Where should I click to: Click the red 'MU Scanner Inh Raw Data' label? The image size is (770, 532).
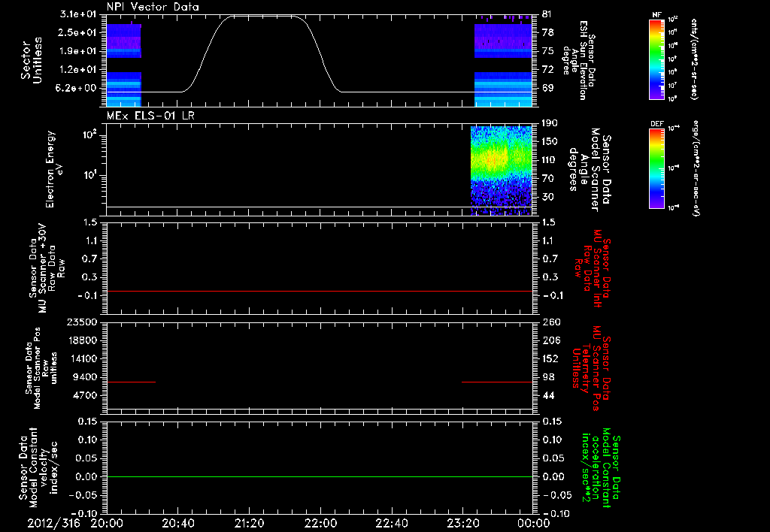(592, 268)
